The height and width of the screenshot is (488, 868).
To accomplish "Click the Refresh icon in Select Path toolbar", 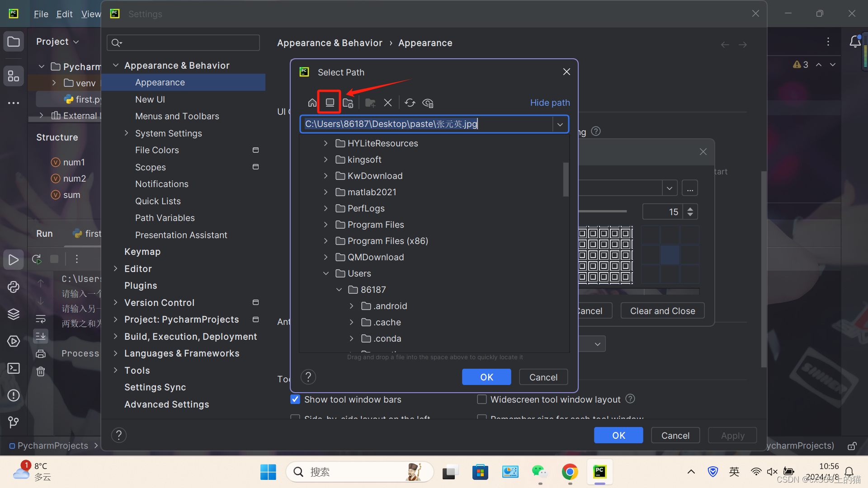I will (x=410, y=103).
